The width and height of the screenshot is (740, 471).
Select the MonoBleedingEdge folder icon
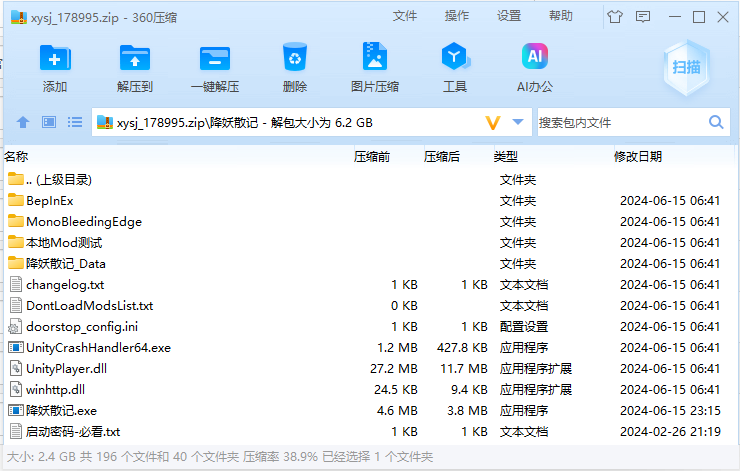[x=16, y=221]
